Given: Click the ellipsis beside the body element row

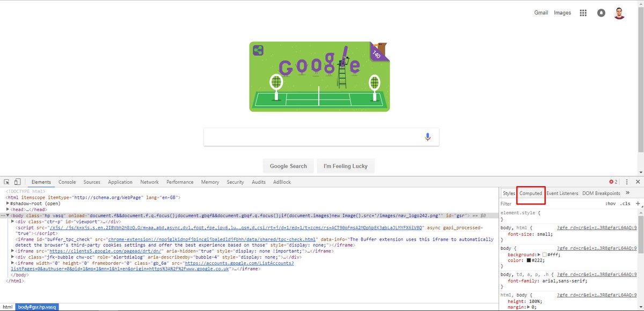Looking at the screenshot, I should tap(3, 215).
